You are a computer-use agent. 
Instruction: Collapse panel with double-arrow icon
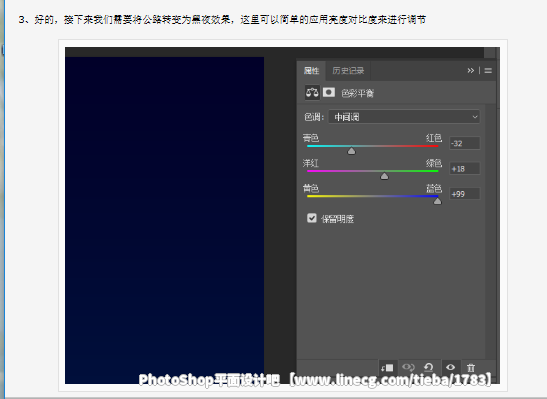[471, 70]
